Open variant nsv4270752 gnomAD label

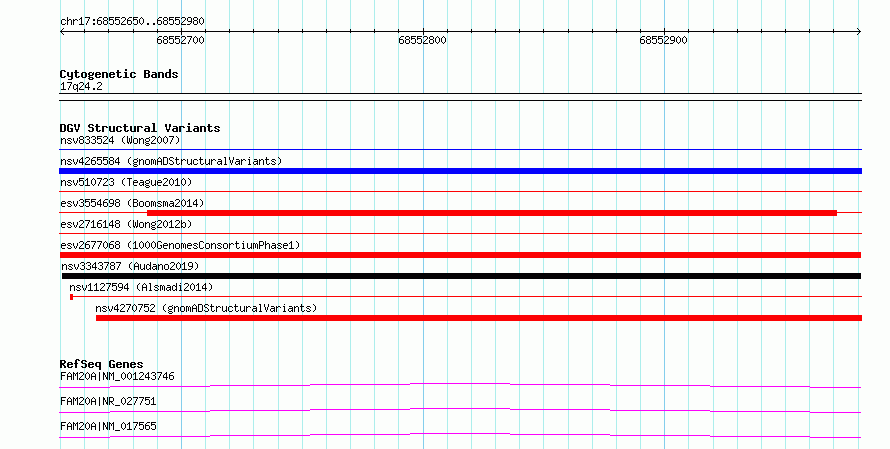206,308
